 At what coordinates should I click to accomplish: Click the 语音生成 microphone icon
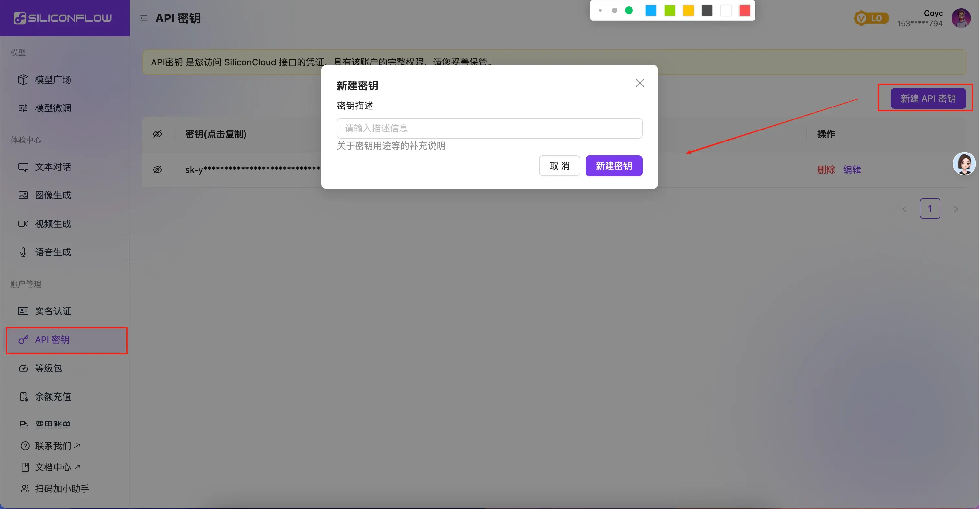coord(23,252)
